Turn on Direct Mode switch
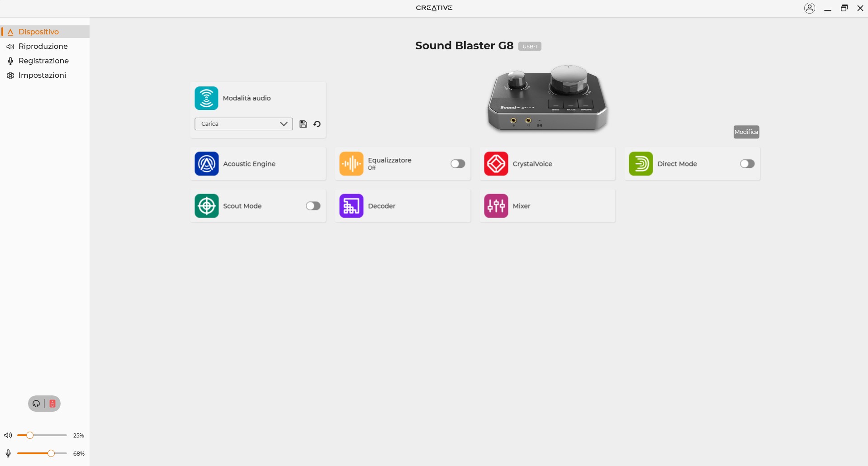868x466 pixels. pyautogui.click(x=747, y=164)
